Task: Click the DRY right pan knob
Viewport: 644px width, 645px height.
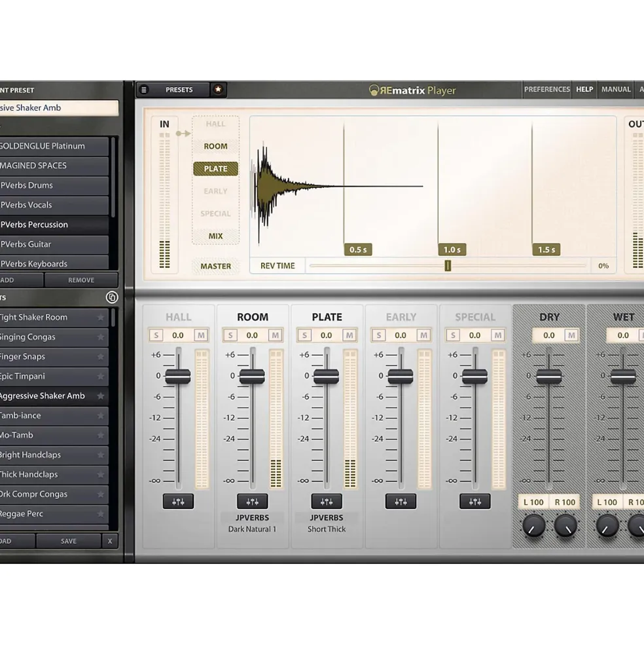Action: (x=565, y=525)
